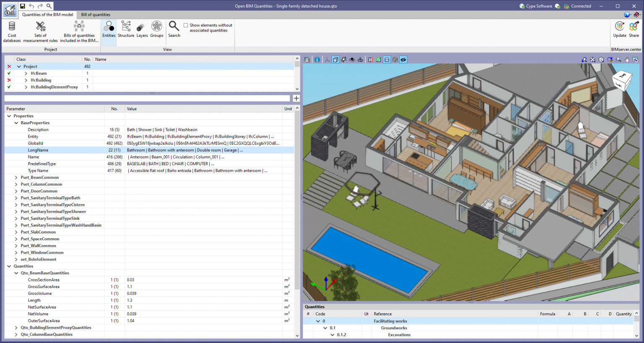Collapse the Project tree node

click(x=19, y=66)
